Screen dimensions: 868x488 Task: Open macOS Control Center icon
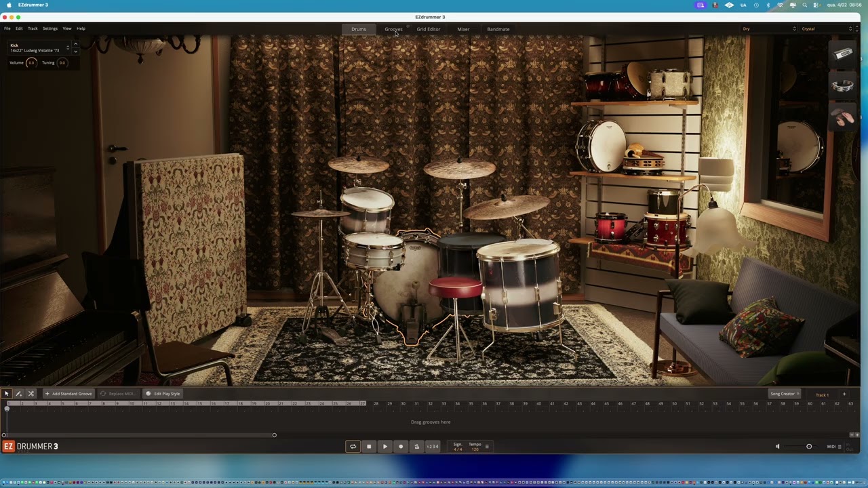817,5
